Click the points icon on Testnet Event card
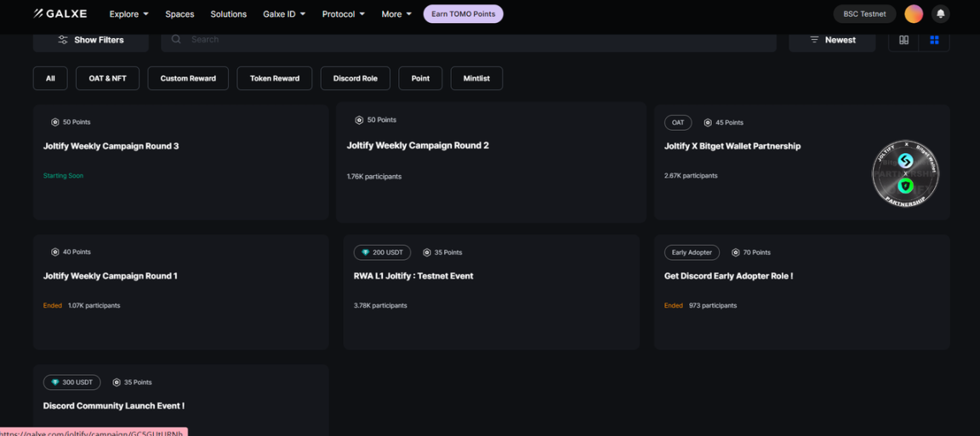This screenshot has width=980, height=436. (x=427, y=252)
